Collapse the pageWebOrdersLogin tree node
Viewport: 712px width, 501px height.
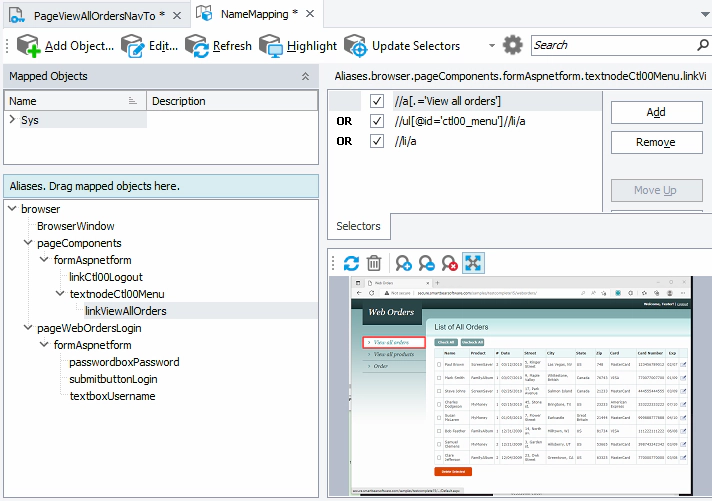pos(28,328)
